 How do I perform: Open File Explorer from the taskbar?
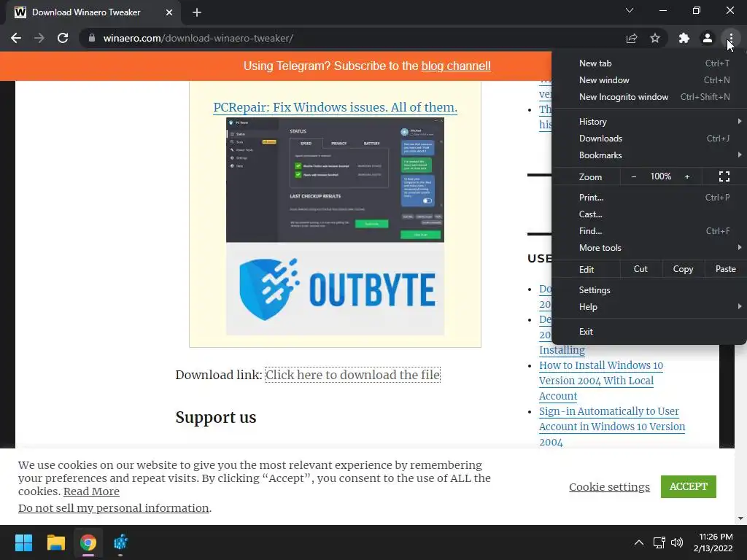pyautogui.click(x=55, y=542)
